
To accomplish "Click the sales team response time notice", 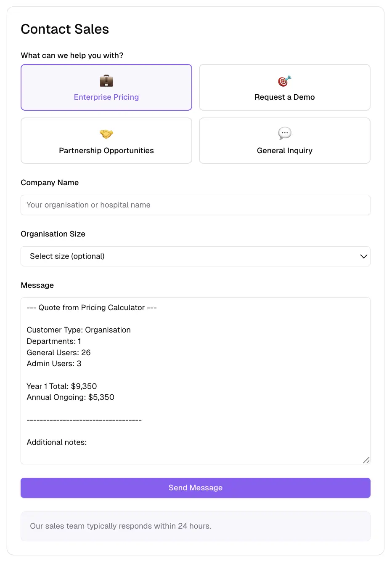I will [120, 526].
